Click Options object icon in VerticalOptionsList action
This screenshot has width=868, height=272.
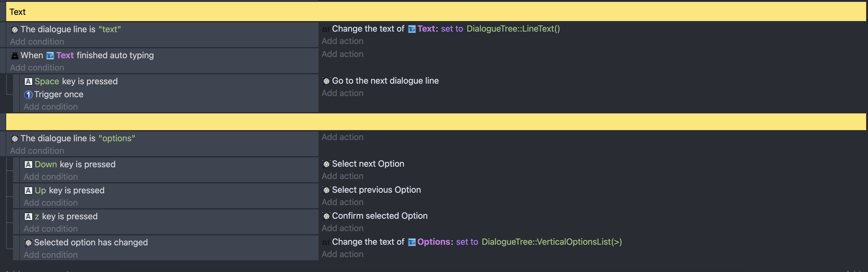[x=412, y=242]
